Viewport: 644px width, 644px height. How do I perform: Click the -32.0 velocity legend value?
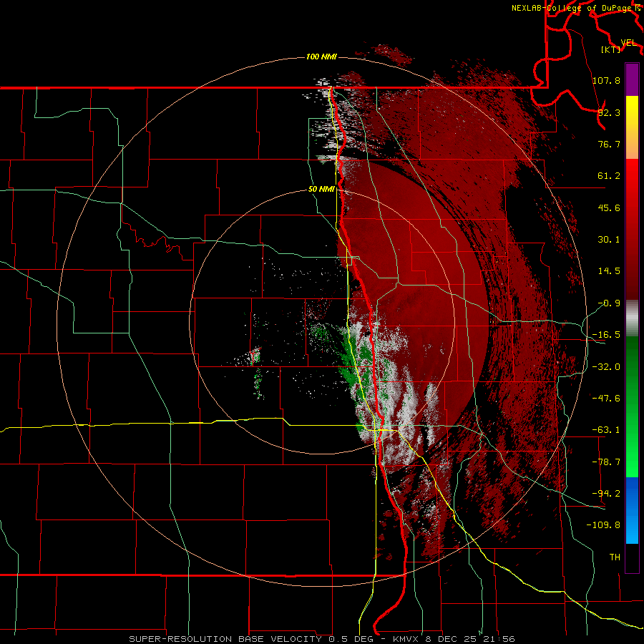coord(606,367)
